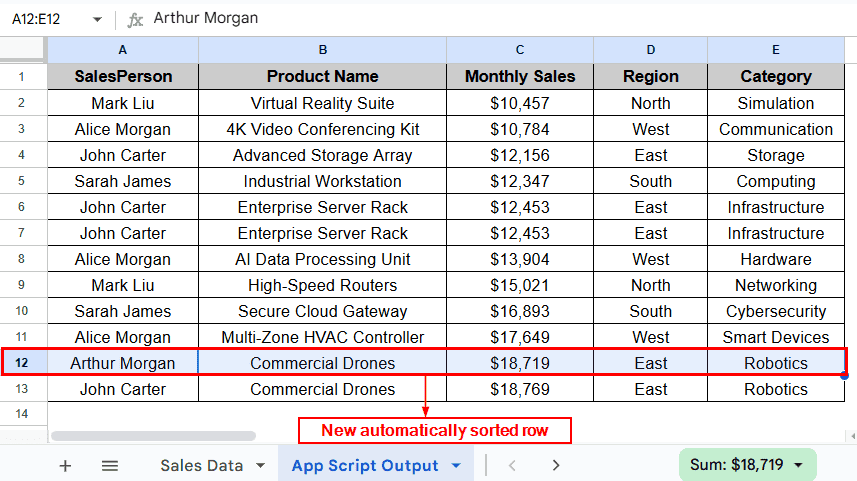Select row 14 header

click(22, 414)
